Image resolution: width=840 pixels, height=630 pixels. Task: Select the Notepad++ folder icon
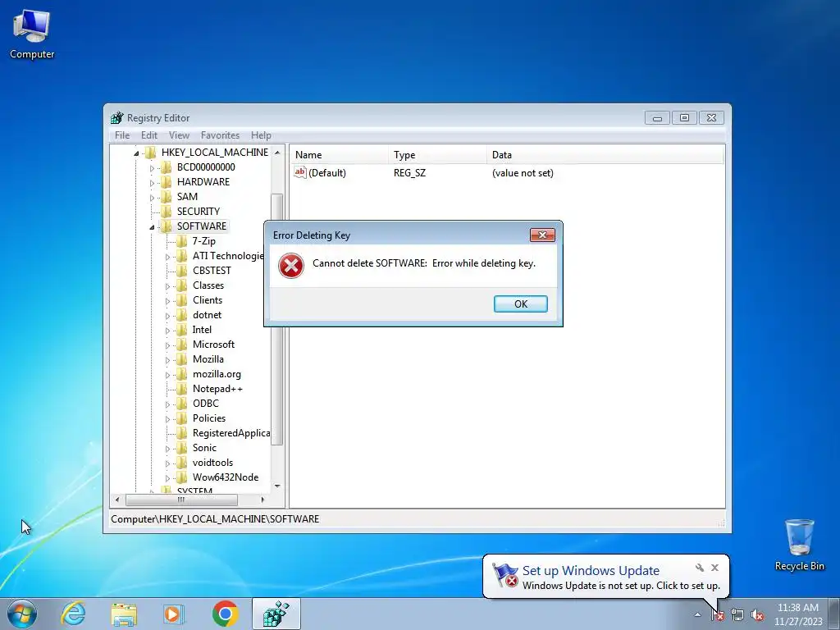point(181,388)
